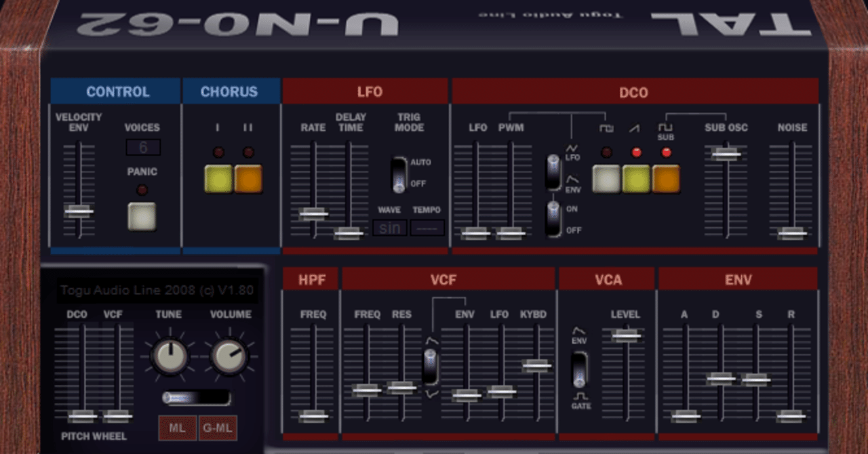Click the VCF LFO slider handle
This screenshot has width=868, height=454.
tap(501, 392)
